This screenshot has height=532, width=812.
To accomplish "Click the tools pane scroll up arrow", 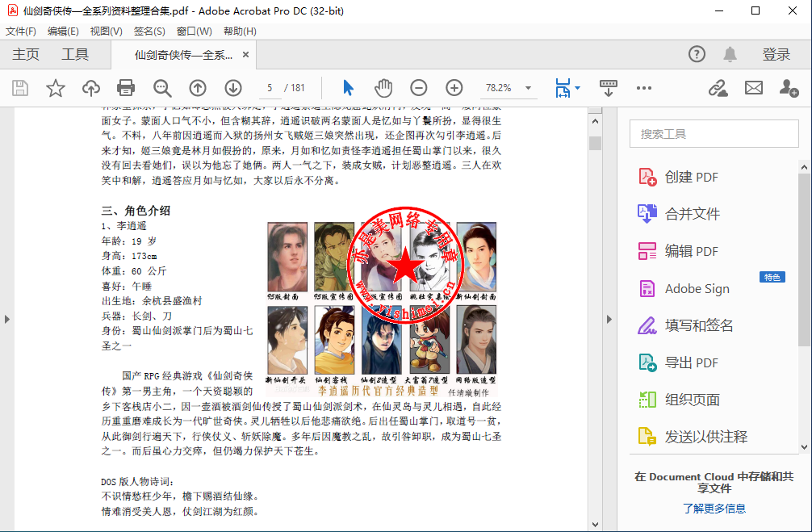I will pos(804,167).
